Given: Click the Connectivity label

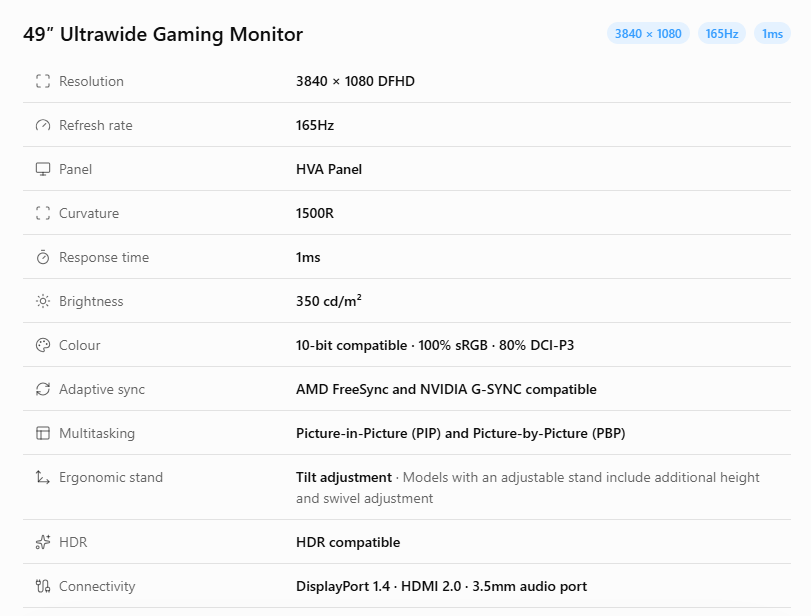Looking at the screenshot, I should coord(97,586).
